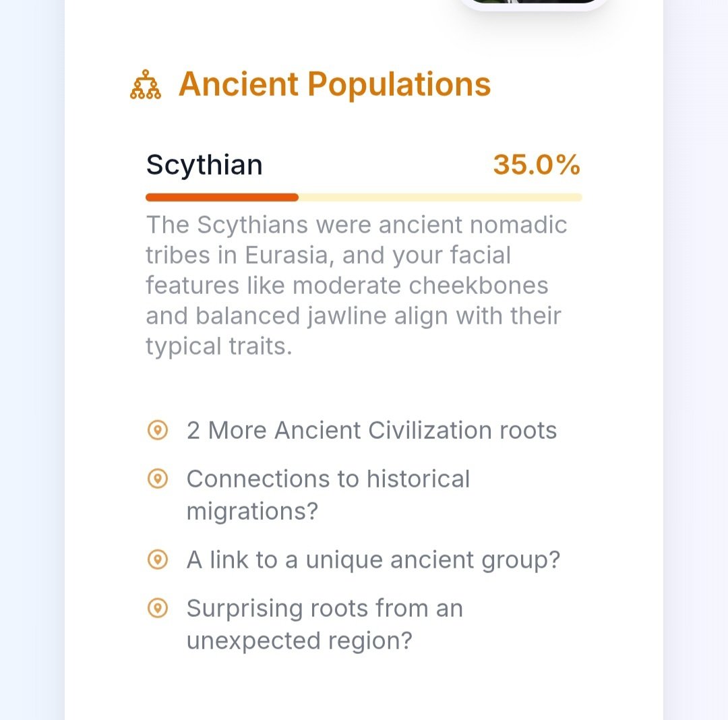Tap the pin icon next to "Connections to historical migrations?"
The height and width of the screenshot is (720, 728).
pyautogui.click(x=157, y=479)
